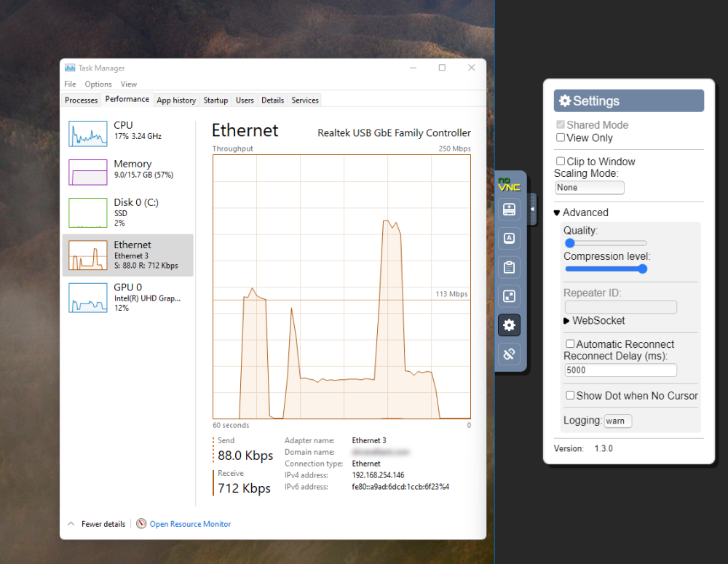Click IPv6 address value

pyautogui.click(x=400, y=487)
